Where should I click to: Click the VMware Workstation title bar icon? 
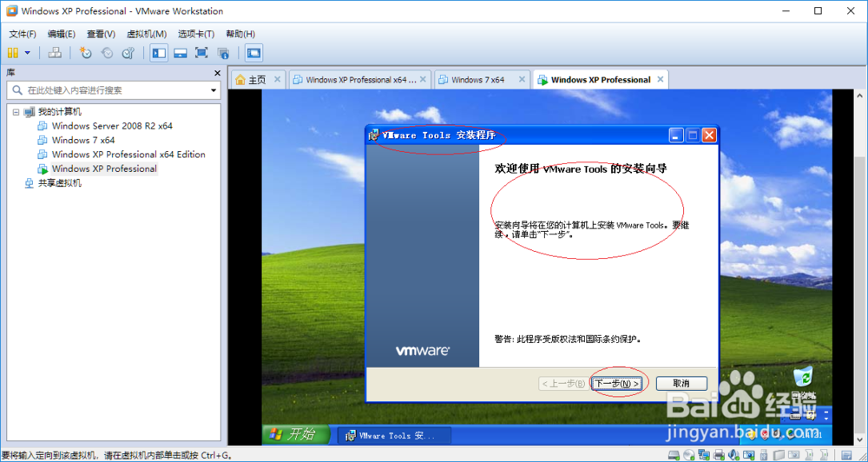point(11,11)
